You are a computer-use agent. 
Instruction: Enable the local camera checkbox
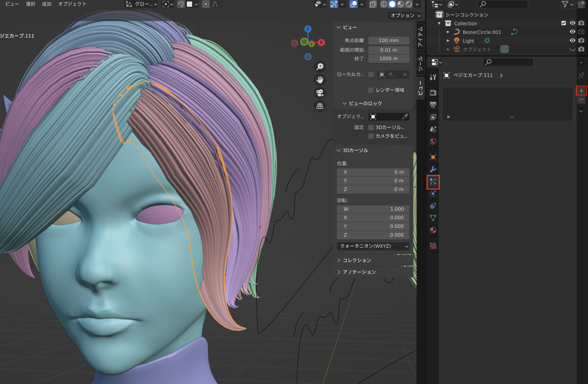[371, 74]
